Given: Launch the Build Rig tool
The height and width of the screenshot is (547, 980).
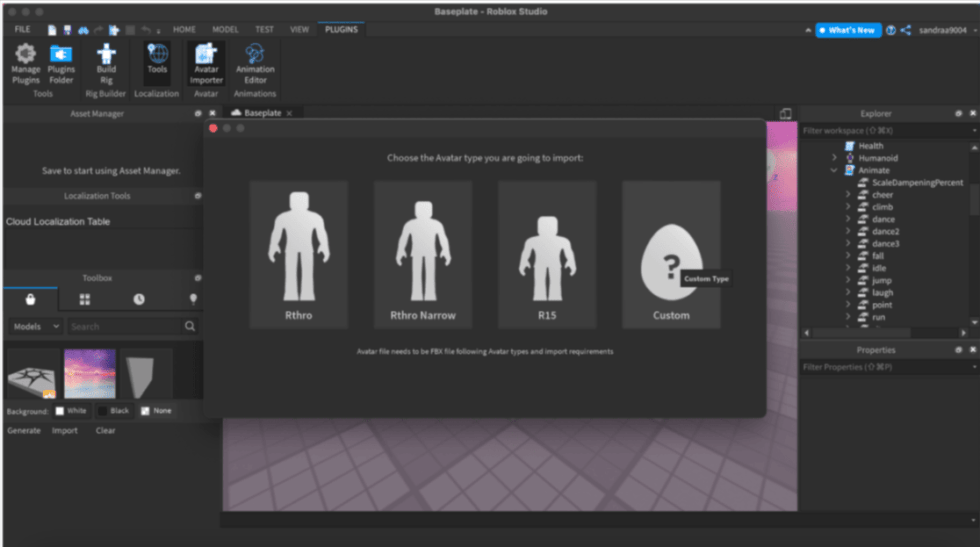Looking at the screenshot, I should (106, 64).
